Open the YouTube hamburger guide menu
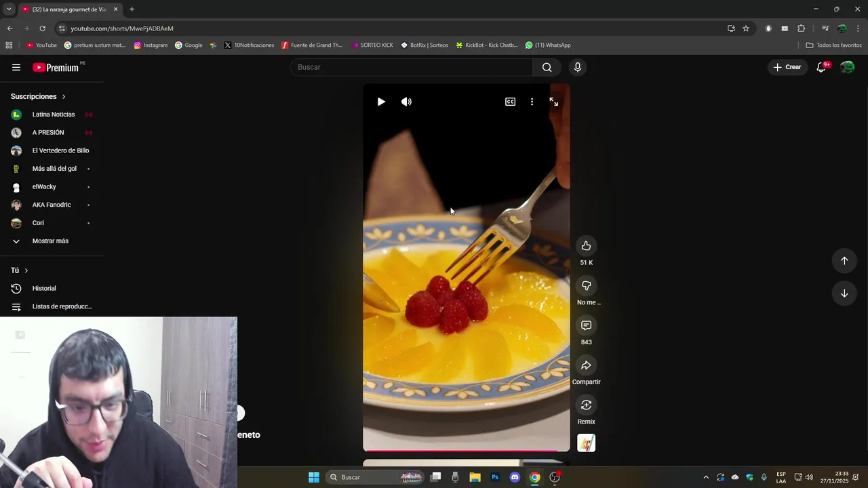The height and width of the screenshot is (488, 868). click(x=16, y=67)
